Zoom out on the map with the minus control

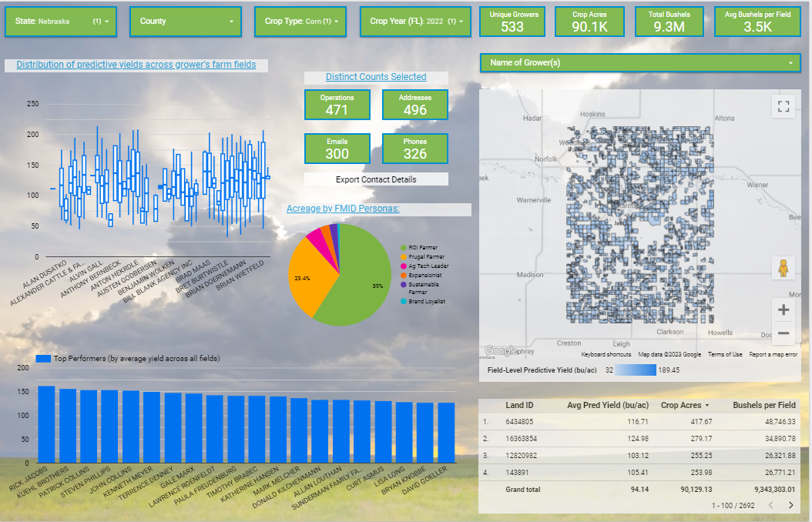click(x=783, y=333)
